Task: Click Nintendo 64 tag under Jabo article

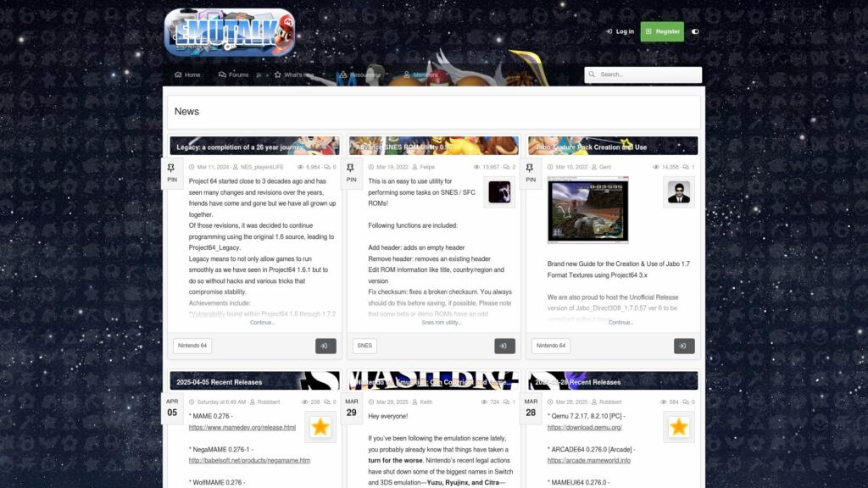Action: pos(551,346)
